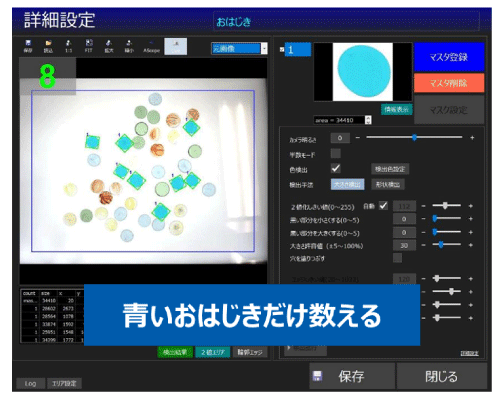Click minus for enlarge black area (0~5)

point(423,232)
